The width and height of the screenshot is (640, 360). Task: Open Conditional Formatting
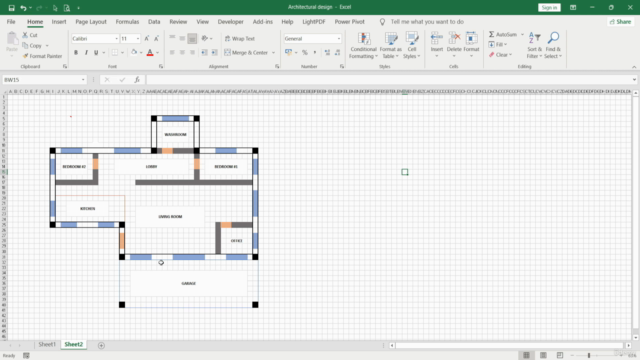(x=363, y=45)
